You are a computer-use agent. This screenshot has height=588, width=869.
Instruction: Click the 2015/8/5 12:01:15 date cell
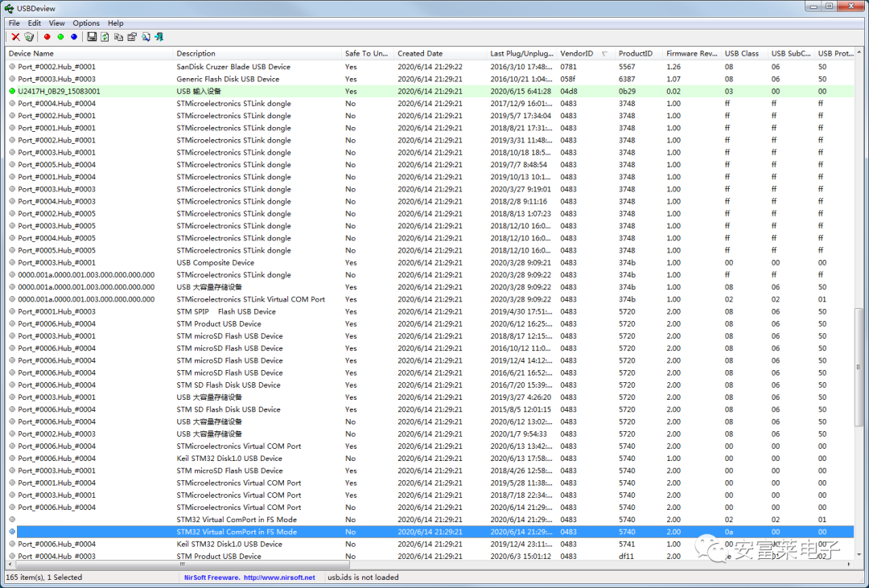(x=521, y=409)
